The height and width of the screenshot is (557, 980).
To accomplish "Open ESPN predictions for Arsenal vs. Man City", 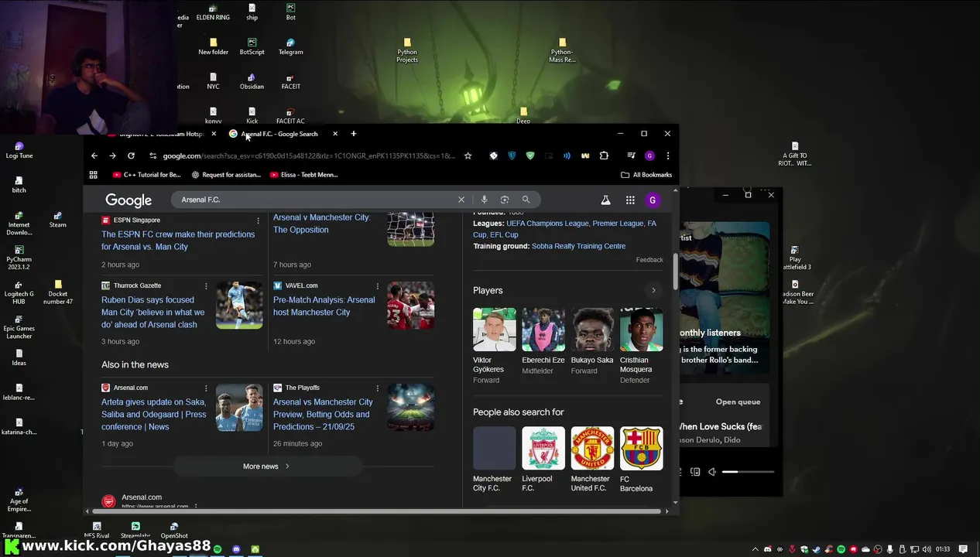I will (178, 241).
